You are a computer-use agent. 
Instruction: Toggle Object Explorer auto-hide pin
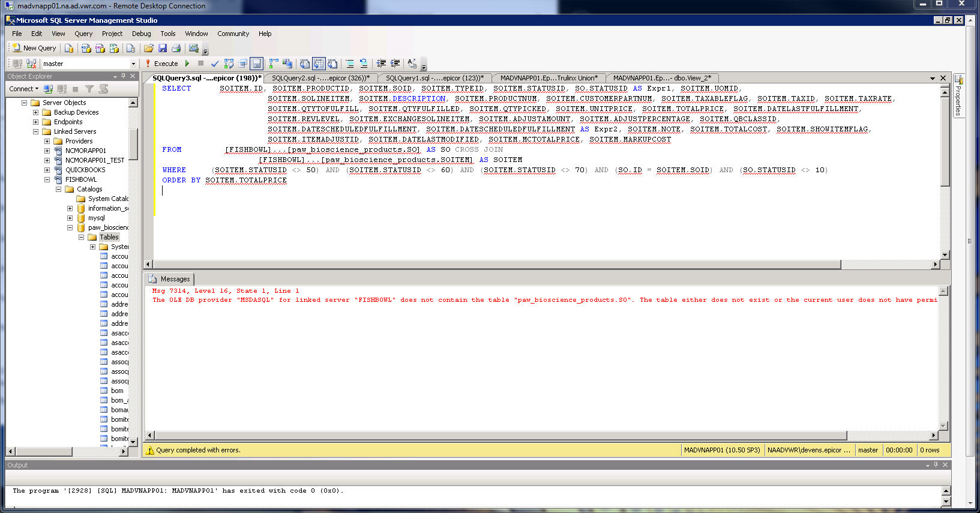(124, 76)
